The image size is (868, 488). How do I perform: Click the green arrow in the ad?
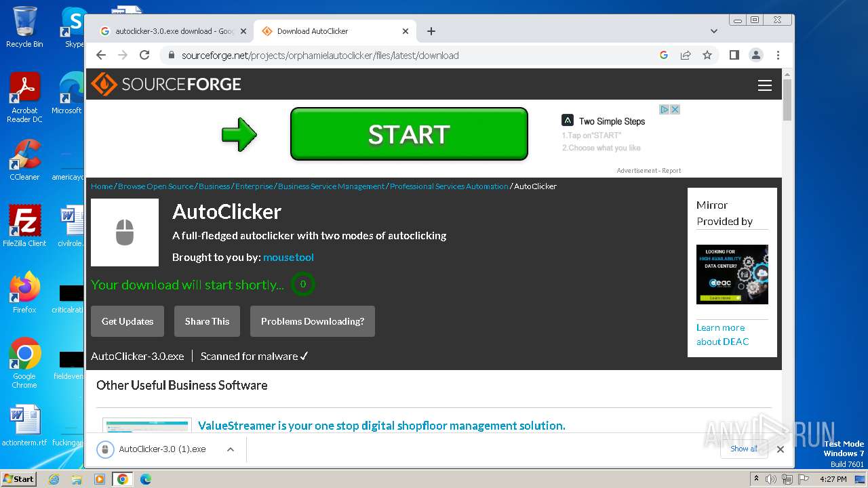tap(239, 134)
